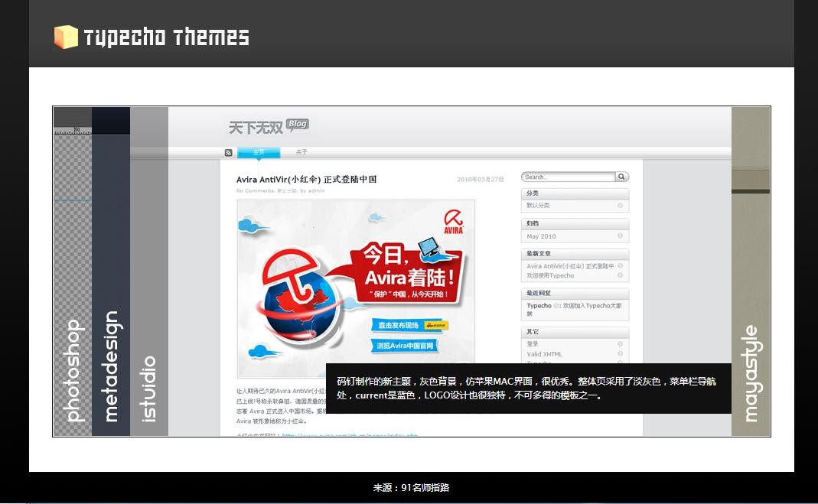Open the May 2010 archive link
Image resolution: width=818 pixels, height=504 pixels.
coord(541,236)
